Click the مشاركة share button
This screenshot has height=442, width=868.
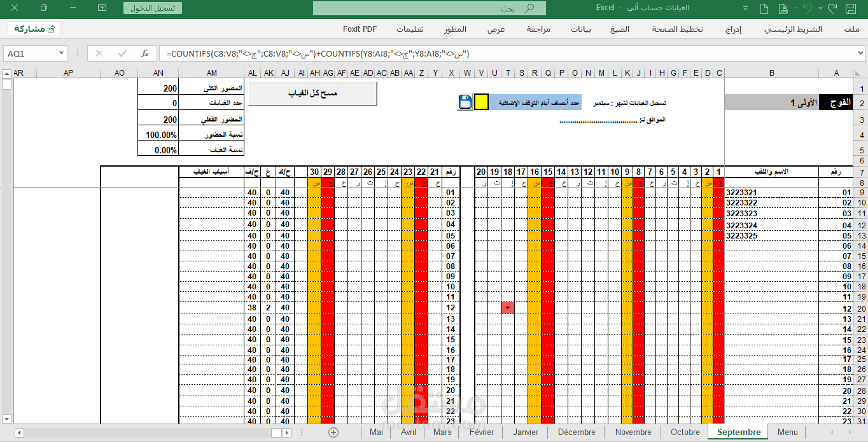click(34, 29)
